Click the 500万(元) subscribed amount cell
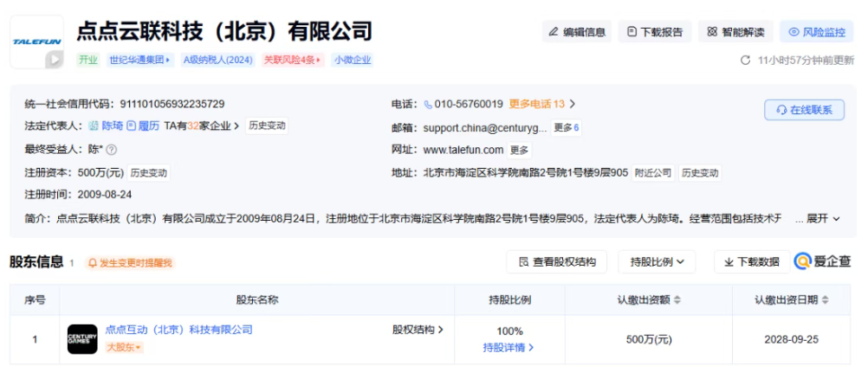Screen dimensions: 868x379 click(x=649, y=339)
